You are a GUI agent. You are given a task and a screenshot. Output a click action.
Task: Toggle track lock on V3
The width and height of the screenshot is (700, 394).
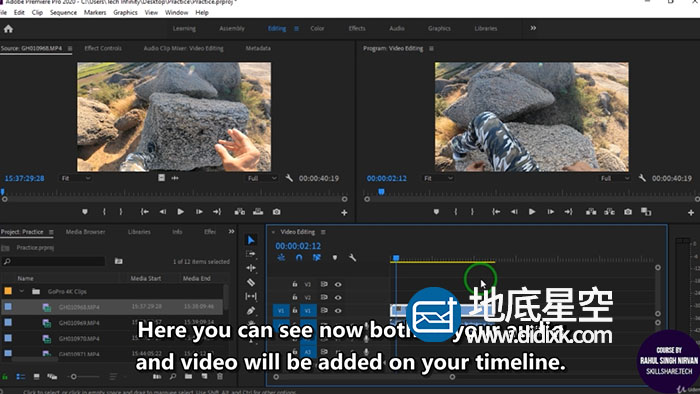pyautogui.click(x=295, y=284)
